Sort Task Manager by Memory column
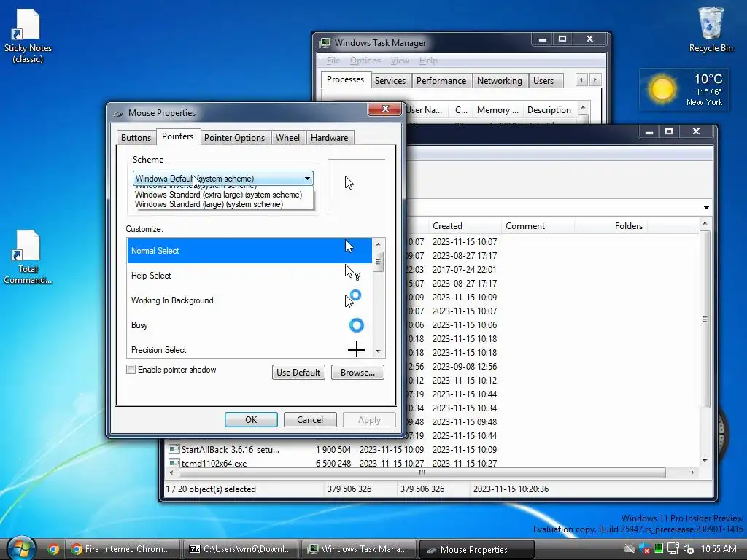The image size is (747, 560). coord(498,110)
